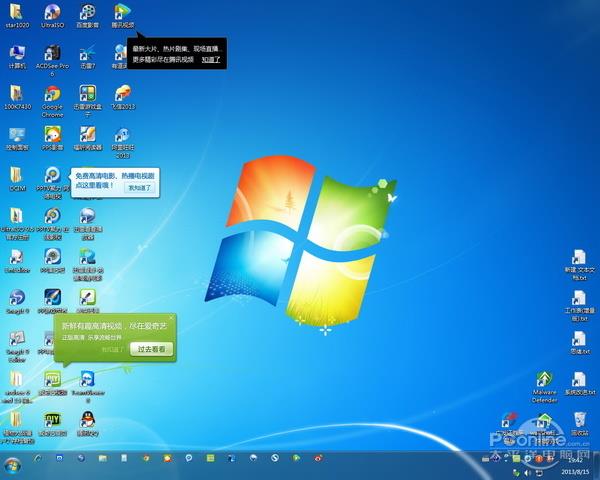Select the 100K7430 folder icon
The width and height of the screenshot is (600, 480).
pos(17,93)
